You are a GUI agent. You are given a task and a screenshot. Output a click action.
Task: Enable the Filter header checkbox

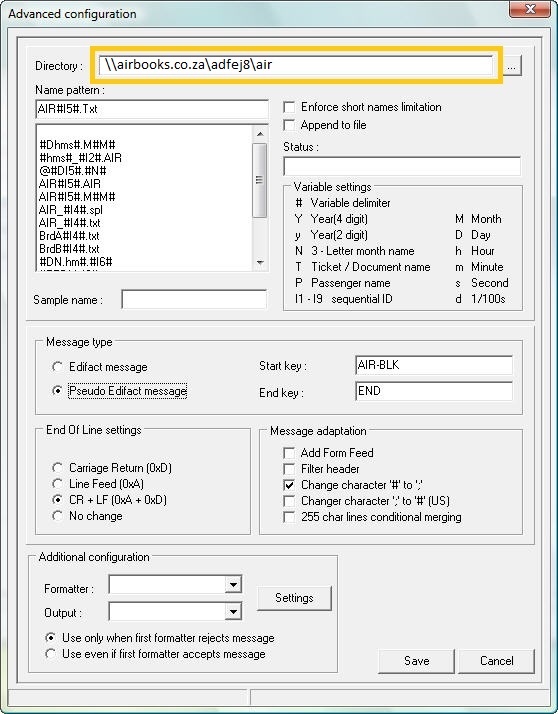coord(289,469)
